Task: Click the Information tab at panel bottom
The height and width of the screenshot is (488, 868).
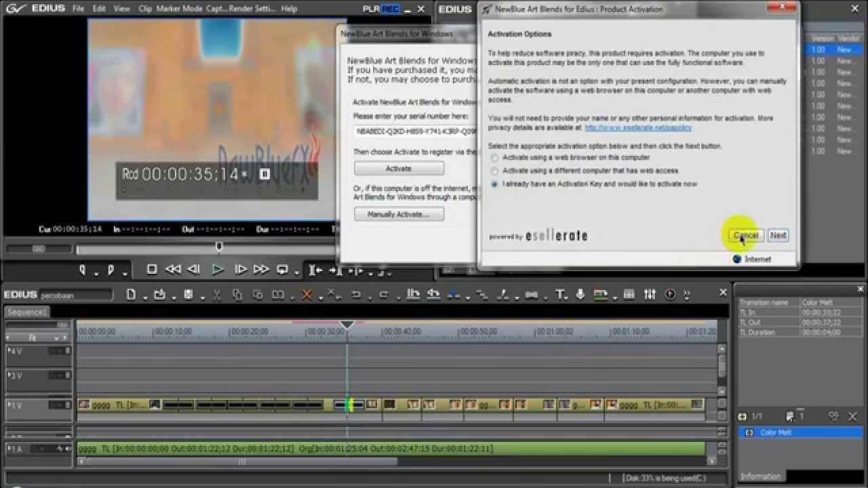Action: click(760, 476)
